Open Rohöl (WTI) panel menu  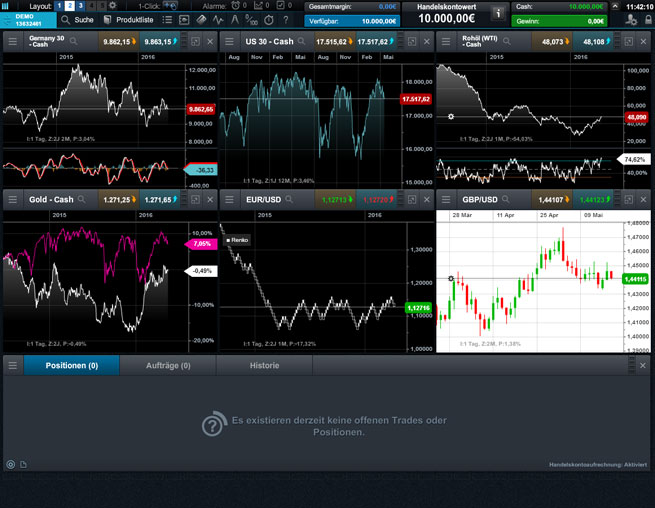tap(446, 41)
